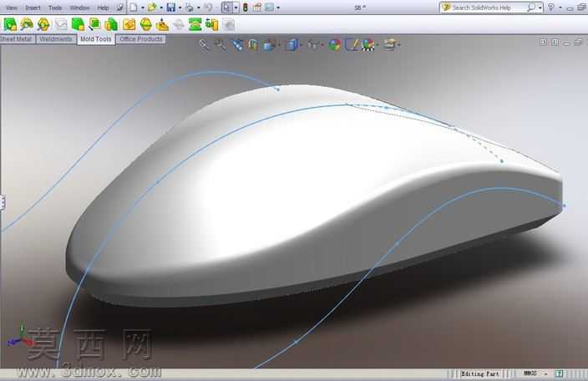Open Edit Appearance color ball icon
This screenshot has height=381, width=588.
pyautogui.click(x=334, y=45)
